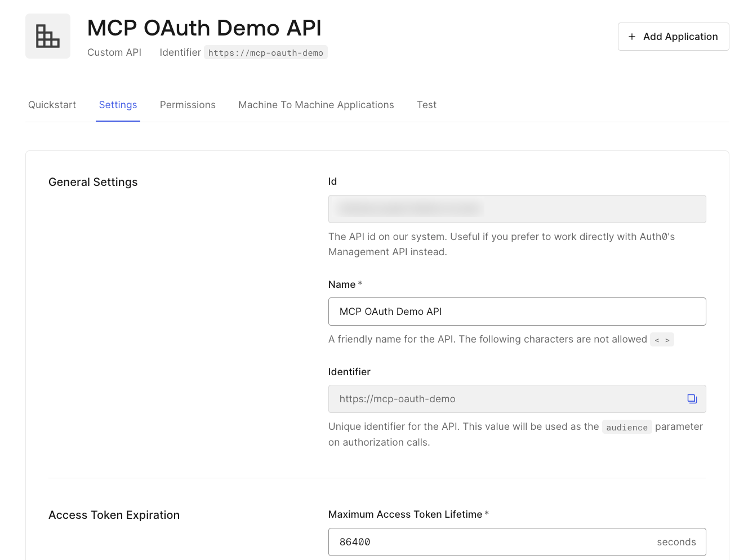Click the API building-blocks logo icon

(48, 36)
